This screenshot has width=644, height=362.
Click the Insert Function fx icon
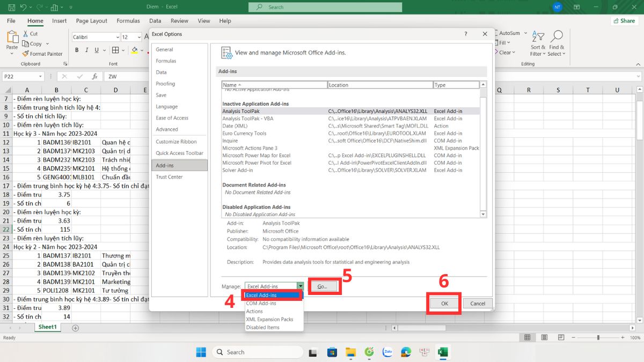94,77
